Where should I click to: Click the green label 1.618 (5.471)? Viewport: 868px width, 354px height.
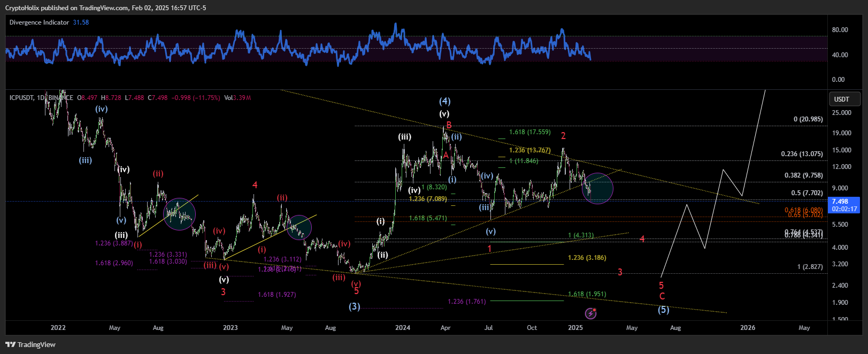coord(428,218)
